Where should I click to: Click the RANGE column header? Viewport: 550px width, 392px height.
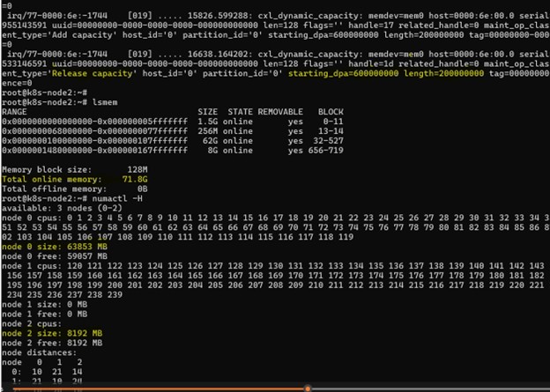tap(15, 112)
